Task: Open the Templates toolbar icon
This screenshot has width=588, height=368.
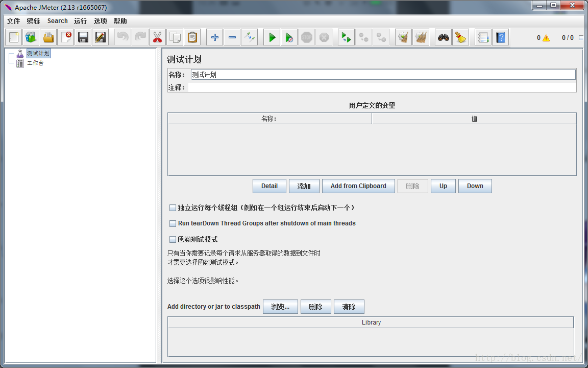Action: pos(31,37)
